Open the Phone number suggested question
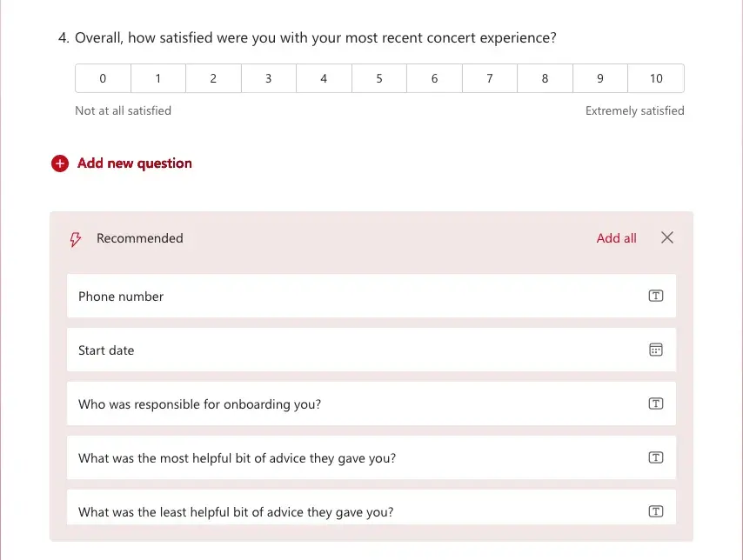 click(261, 296)
